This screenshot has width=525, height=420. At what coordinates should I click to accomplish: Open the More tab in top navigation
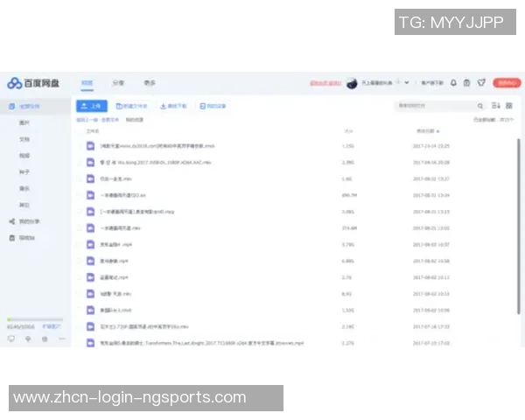tap(150, 83)
